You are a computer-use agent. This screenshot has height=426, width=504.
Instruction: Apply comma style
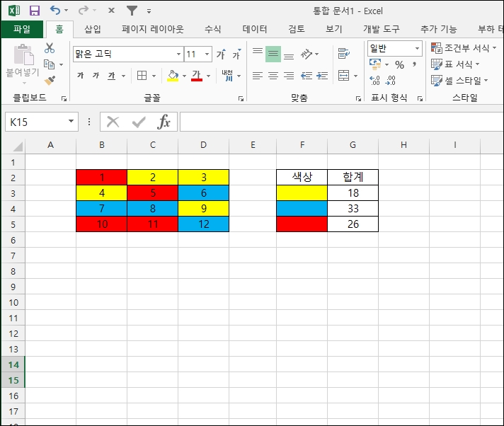(415, 64)
